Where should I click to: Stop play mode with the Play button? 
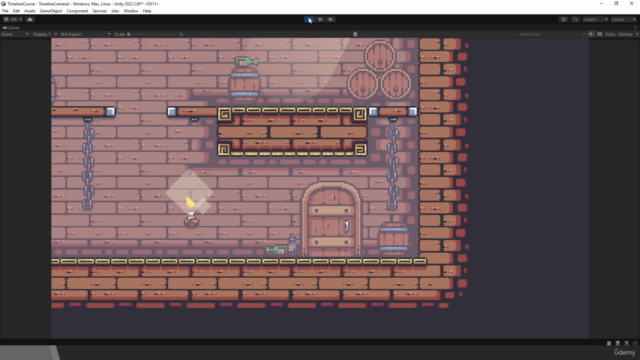point(309,19)
